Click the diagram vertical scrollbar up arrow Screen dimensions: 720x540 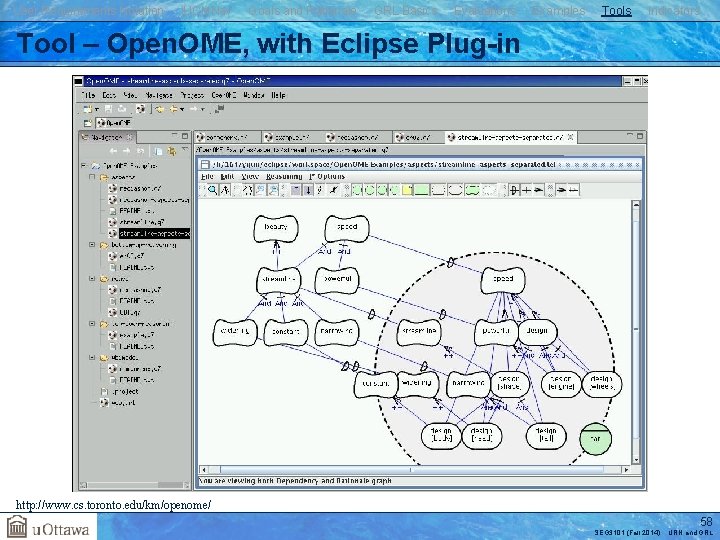(x=636, y=204)
